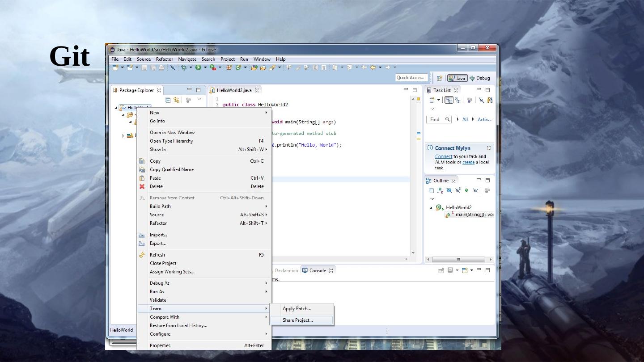This screenshot has width=644, height=362.
Task: Select Share Project... from the Team submenu
Action: coord(298,320)
